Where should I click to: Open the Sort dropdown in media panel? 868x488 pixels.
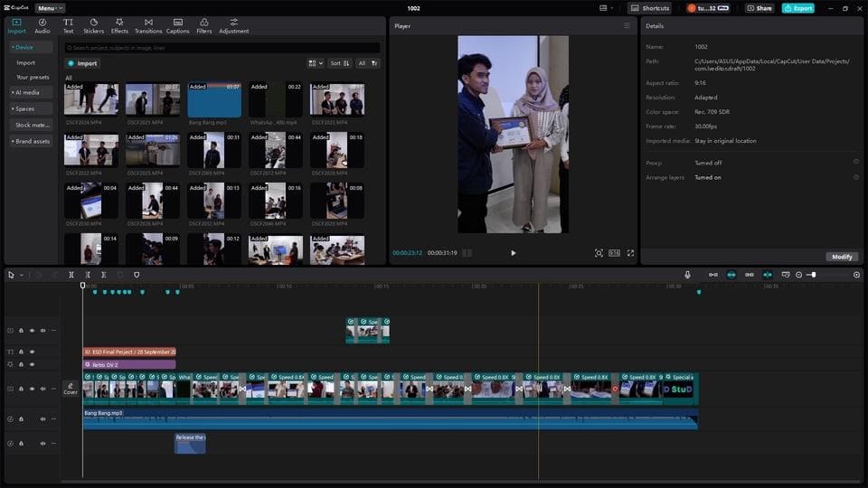339,63
